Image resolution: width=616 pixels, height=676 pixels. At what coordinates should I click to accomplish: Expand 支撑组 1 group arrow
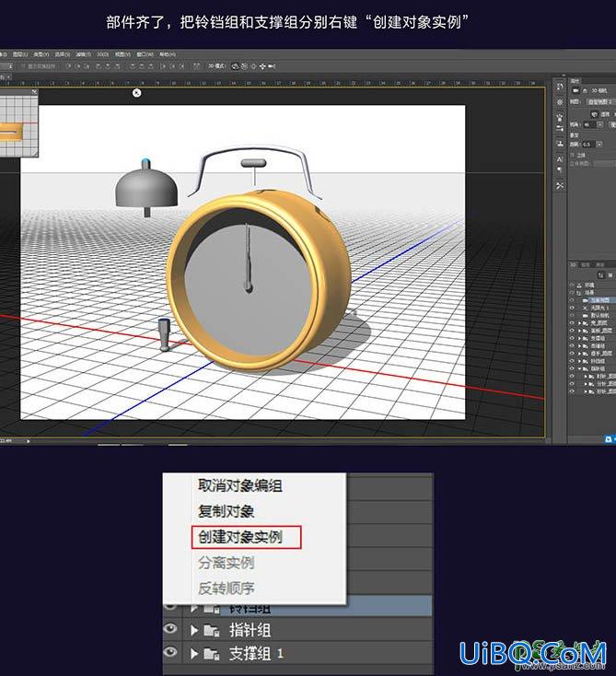pos(194,654)
